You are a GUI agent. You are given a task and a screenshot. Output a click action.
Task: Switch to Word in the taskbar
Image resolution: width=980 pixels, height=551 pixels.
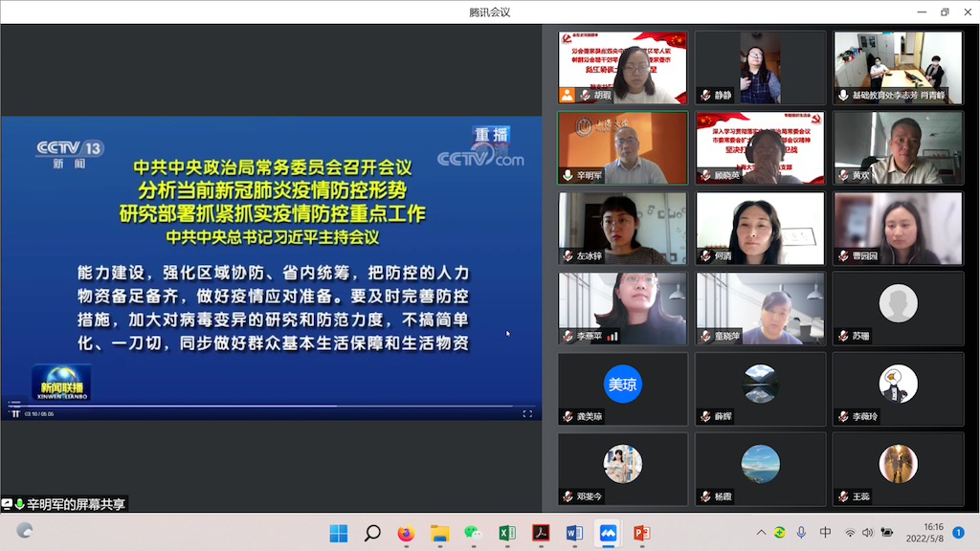[574, 533]
